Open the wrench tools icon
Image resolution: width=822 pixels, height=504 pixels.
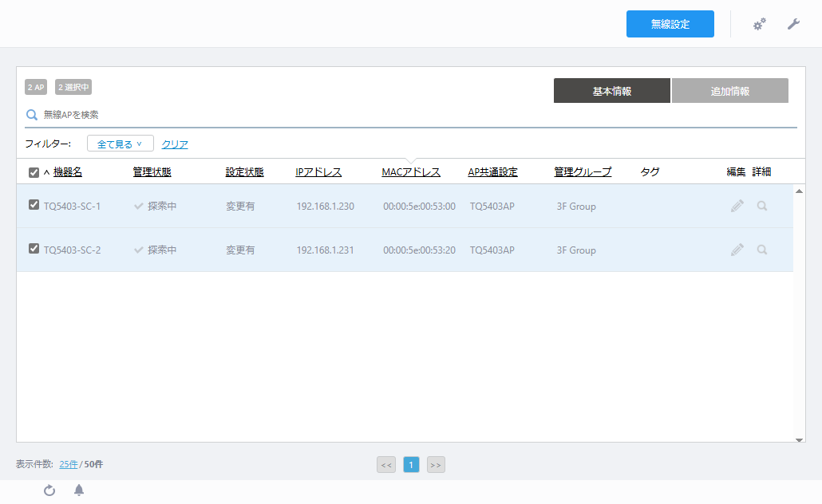click(x=793, y=24)
